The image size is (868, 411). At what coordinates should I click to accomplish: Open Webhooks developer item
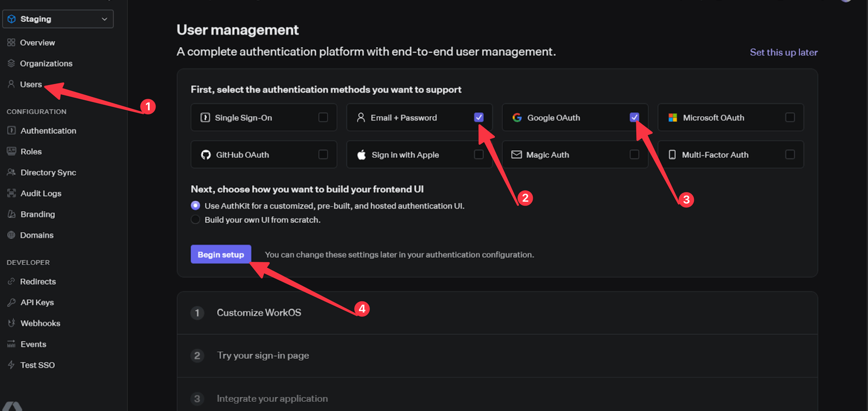[x=40, y=323]
